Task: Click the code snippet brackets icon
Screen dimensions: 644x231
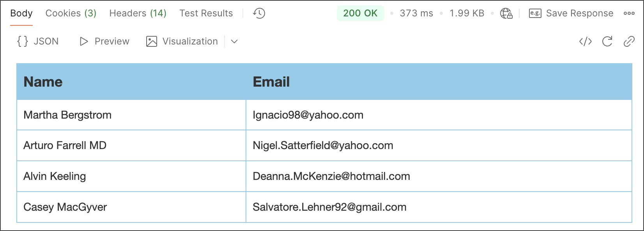Action: (x=586, y=41)
